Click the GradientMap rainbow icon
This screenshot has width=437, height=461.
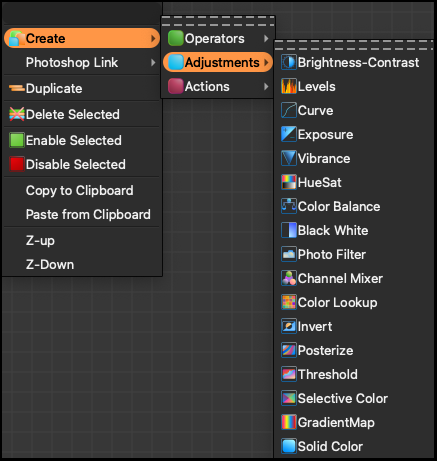tap(289, 422)
